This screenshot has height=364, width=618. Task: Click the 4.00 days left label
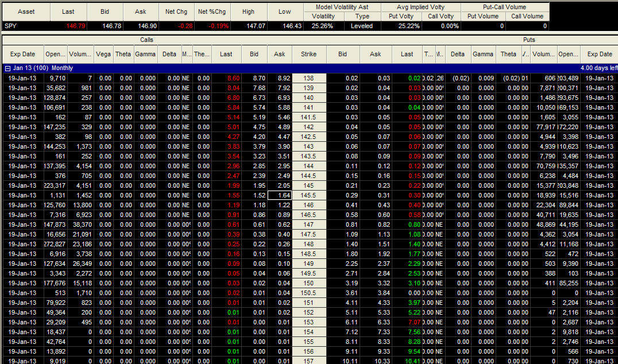point(599,68)
